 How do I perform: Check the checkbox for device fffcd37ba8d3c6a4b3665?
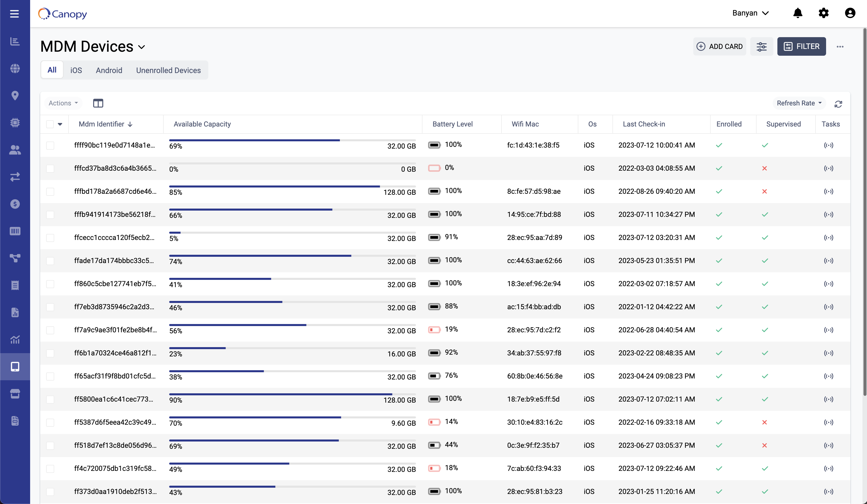(x=50, y=168)
